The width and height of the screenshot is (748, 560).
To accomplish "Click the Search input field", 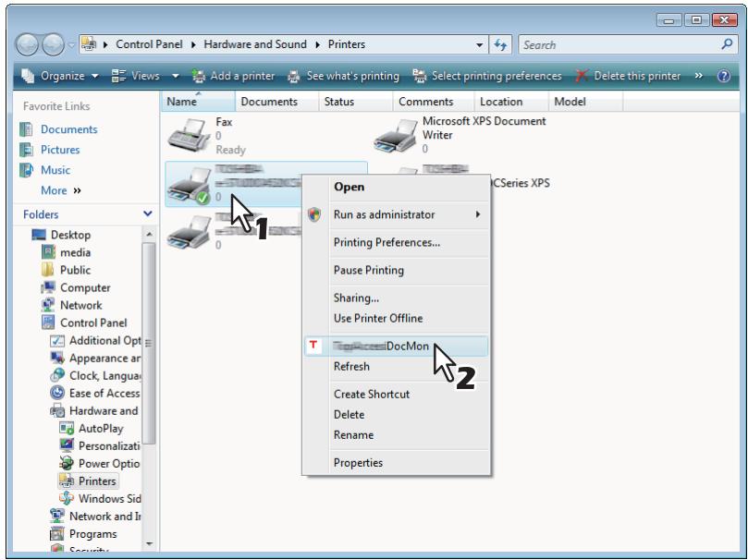I will tap(620, 44).
